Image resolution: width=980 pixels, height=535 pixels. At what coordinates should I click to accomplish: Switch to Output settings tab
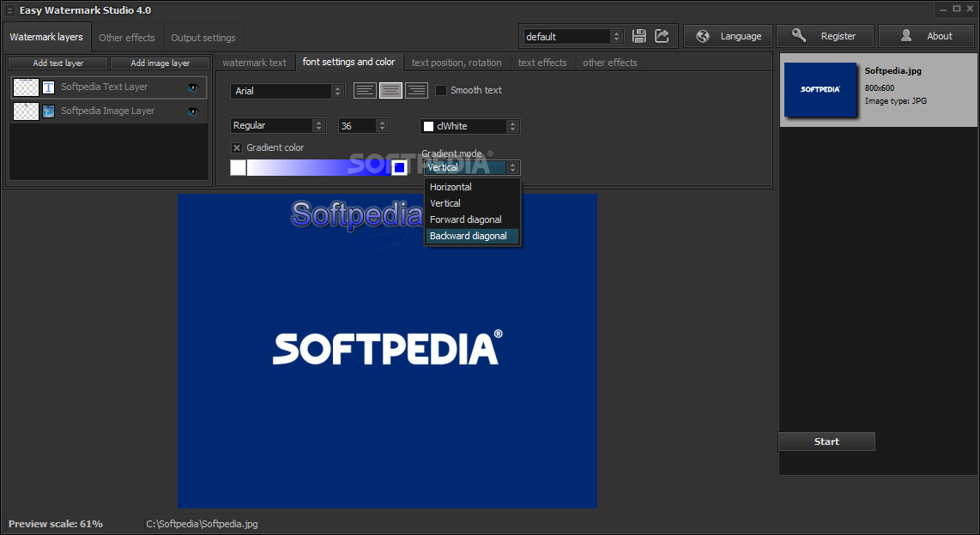tap(203, 38)
